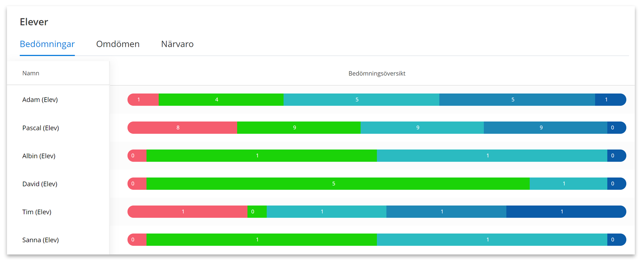Switch to the Omdömen tab
The height and width of the screenshot is (261, 644).
[x=118, y=44]
